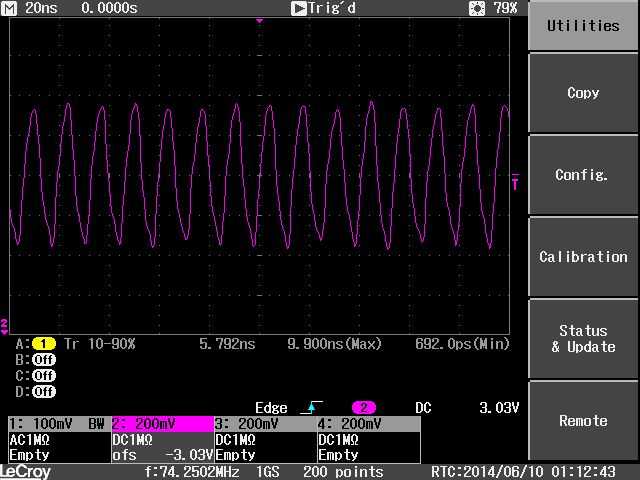Click the Trig'd run status icon
This screenshot has height=480, width=640.
[x=299, y=8]
